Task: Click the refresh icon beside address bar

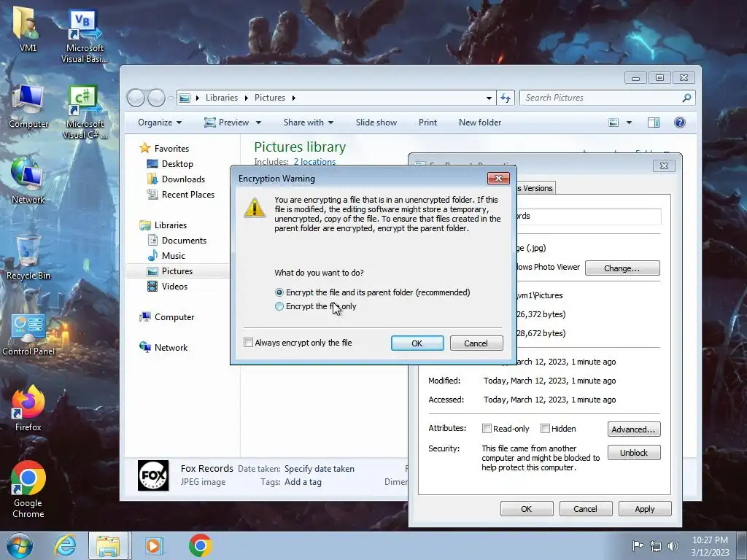Action: point(506,98)
